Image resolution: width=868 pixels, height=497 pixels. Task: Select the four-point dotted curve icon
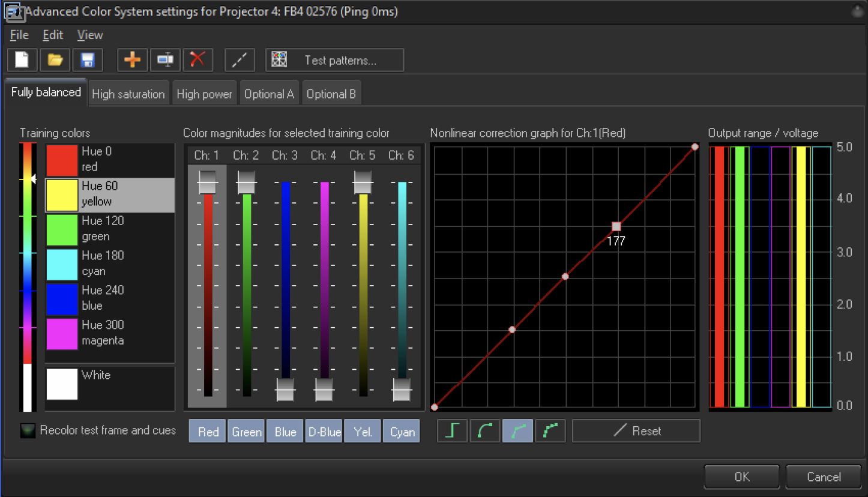550,431
